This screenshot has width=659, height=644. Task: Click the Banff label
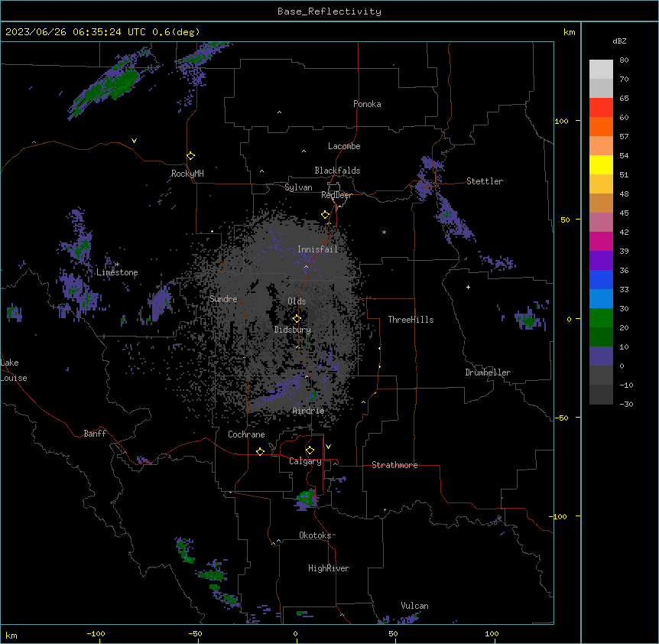tap(95, 434)
